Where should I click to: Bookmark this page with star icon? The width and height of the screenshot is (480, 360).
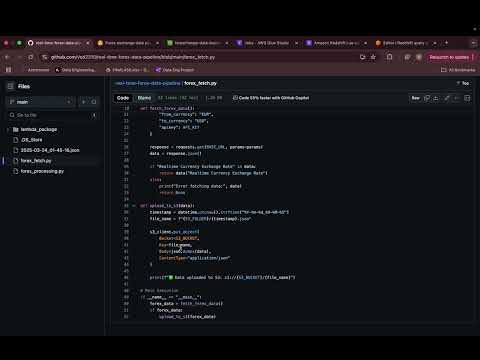pyautogui.click(x=373, y=57)
